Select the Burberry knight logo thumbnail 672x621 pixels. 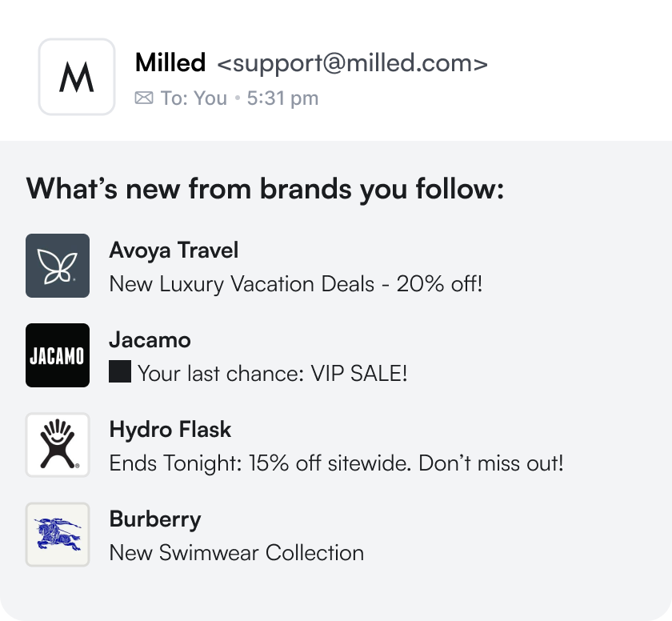coord(58,535)
